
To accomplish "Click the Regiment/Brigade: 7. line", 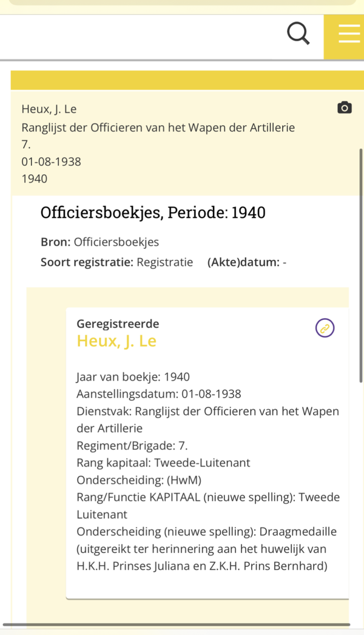I will [x=132, y=446].
